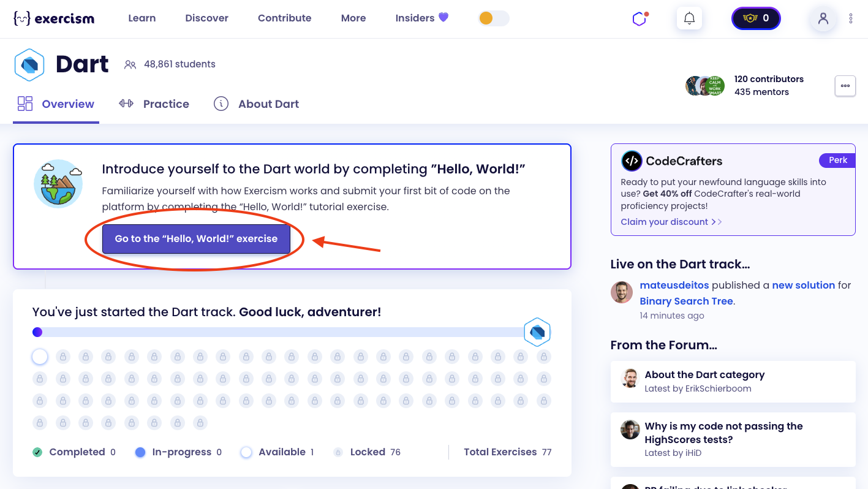The image size is (868, 489).
Task: Open the track options three-dot menu
Action: pos(845,86)
